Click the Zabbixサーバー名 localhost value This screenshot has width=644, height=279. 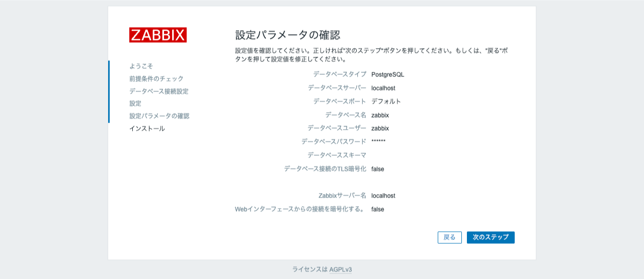[383, 196]
